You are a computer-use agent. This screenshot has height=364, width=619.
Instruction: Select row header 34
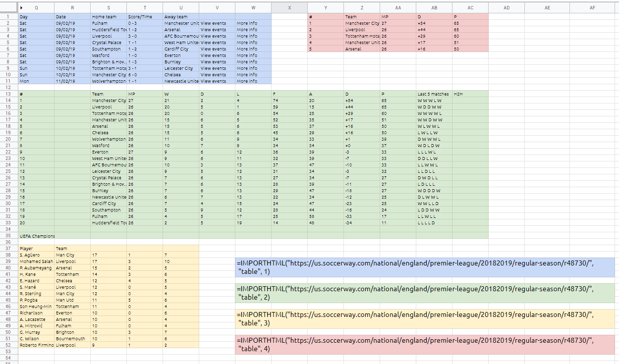(x=8, y=229)
